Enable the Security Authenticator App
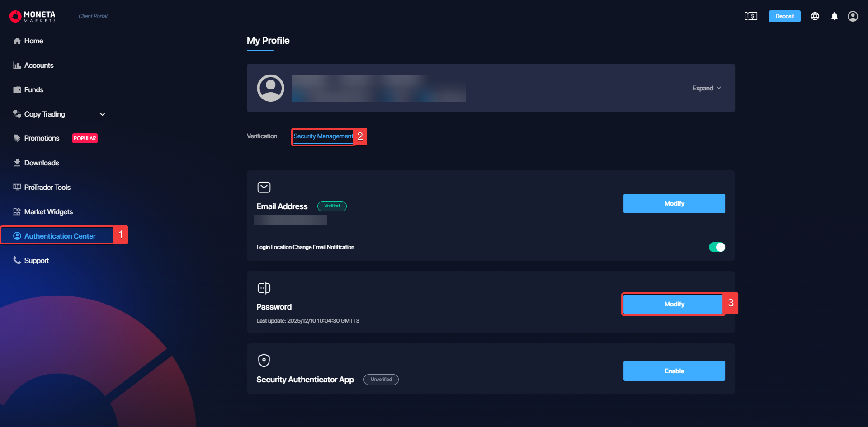The image size is (868, 427). point(674,371)
